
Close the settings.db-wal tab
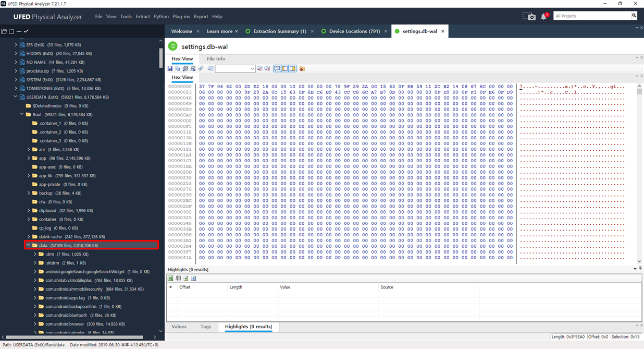(x=443, y=31)
